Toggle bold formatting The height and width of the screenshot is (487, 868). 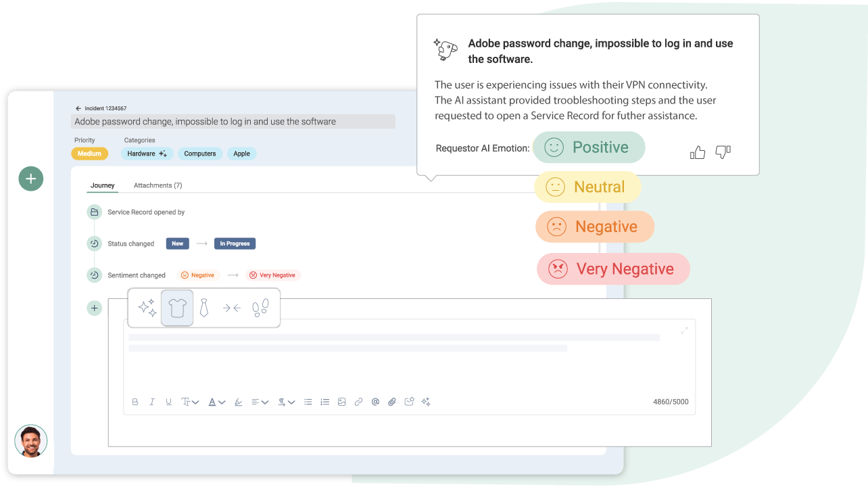tap(135, 402)
